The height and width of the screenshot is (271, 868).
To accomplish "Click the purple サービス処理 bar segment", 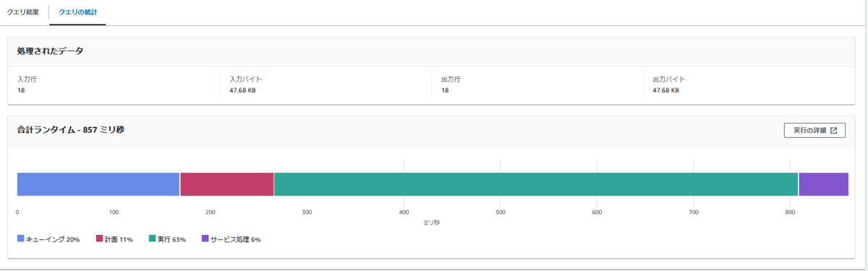I will 823,184.
